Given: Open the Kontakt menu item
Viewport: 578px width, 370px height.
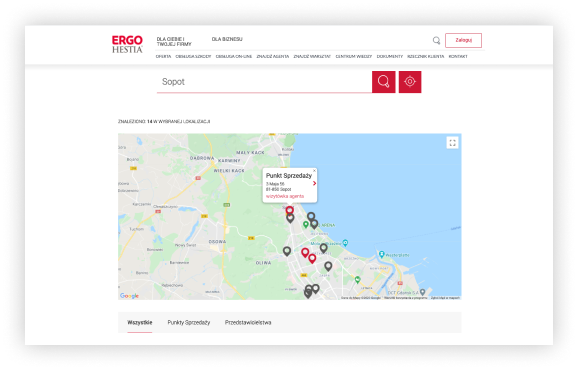Looking at the screenshot, I should [458, 56].
